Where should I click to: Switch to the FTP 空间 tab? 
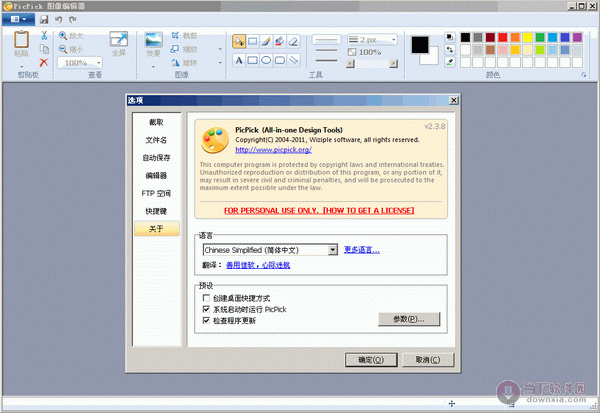click(x=156, y=193)
